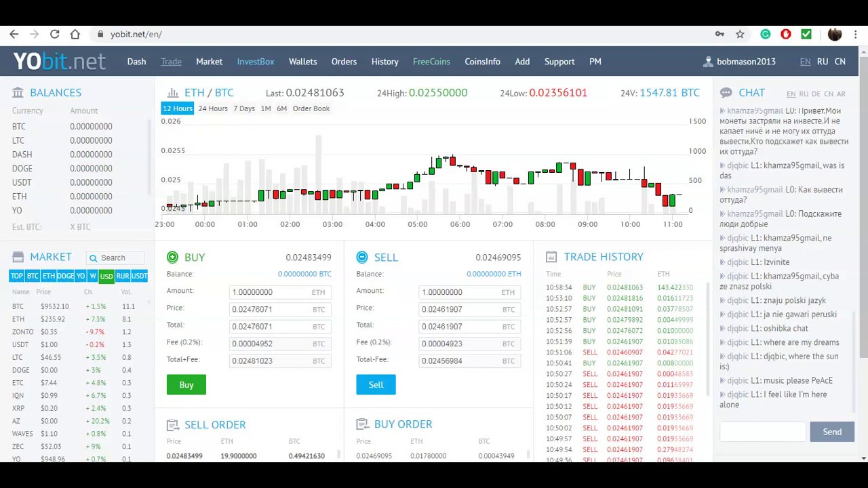Open FreeCoins page
The image size is (868, 488).
431,62
